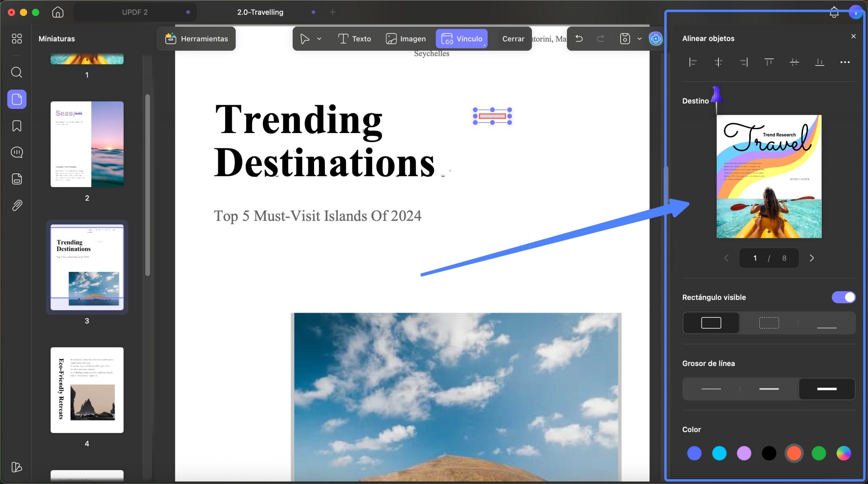The width and height of the screenshot is (868, 484).
Task: Click the Travel destination page preview
Action: tap(769, 176)
